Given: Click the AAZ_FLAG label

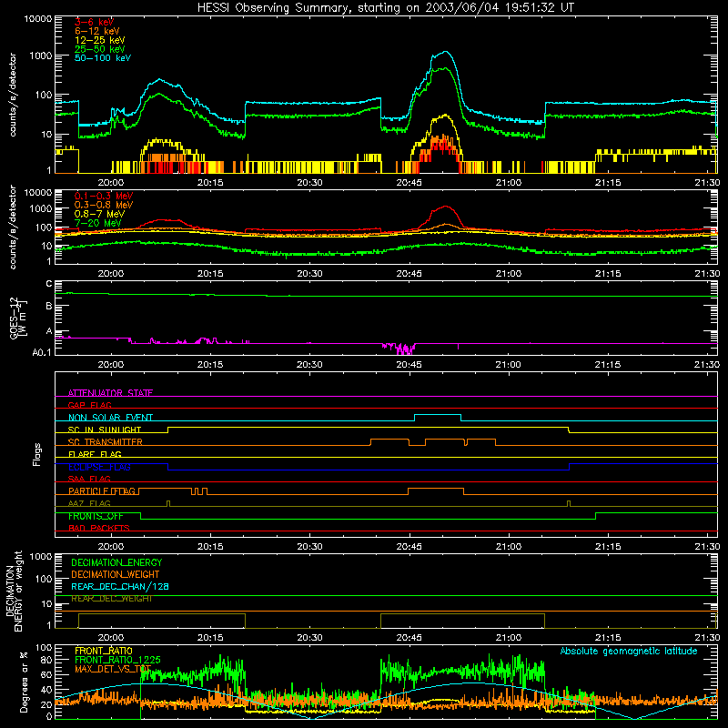Looking at the screenshot, I should click(89, 503).
